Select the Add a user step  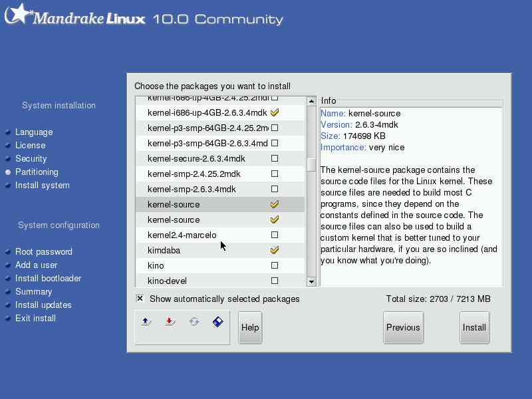(37, 265)
